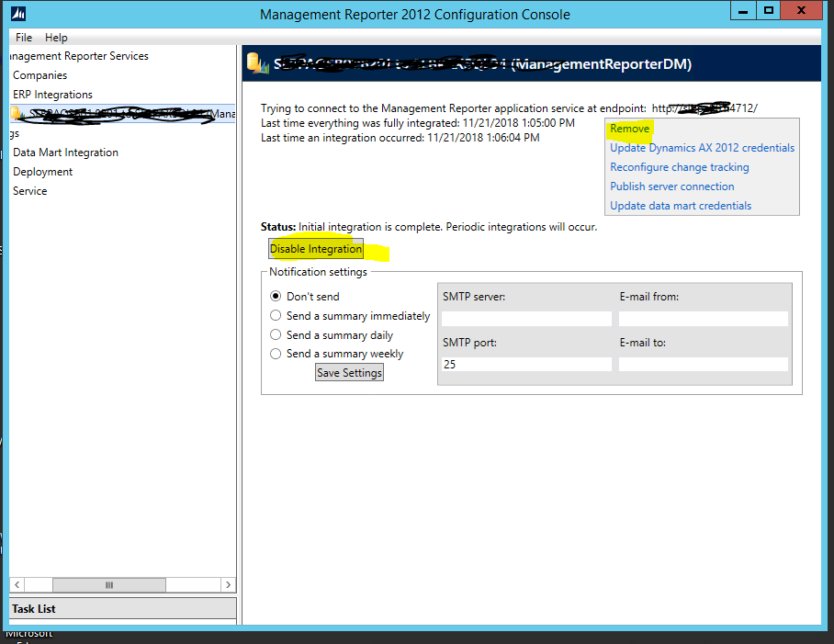Open Update Dynamics AX 2012 credentials link
This screenshot has width=834, height=644.
702,148
